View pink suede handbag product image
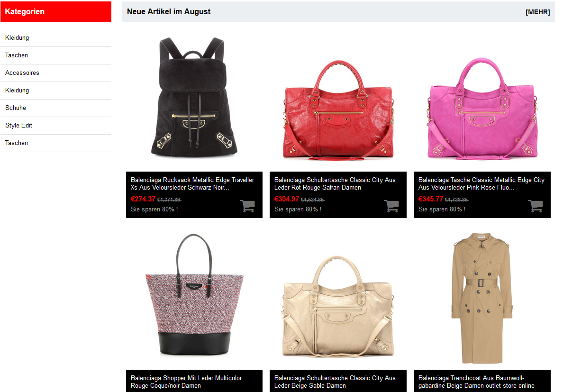 coord(482,109)
